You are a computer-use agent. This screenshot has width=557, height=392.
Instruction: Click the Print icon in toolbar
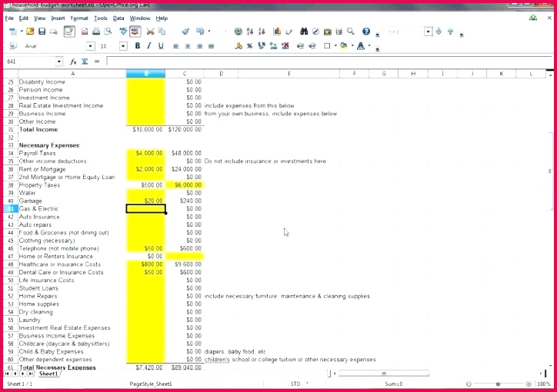pyautogui.click(x=96, y=32)
